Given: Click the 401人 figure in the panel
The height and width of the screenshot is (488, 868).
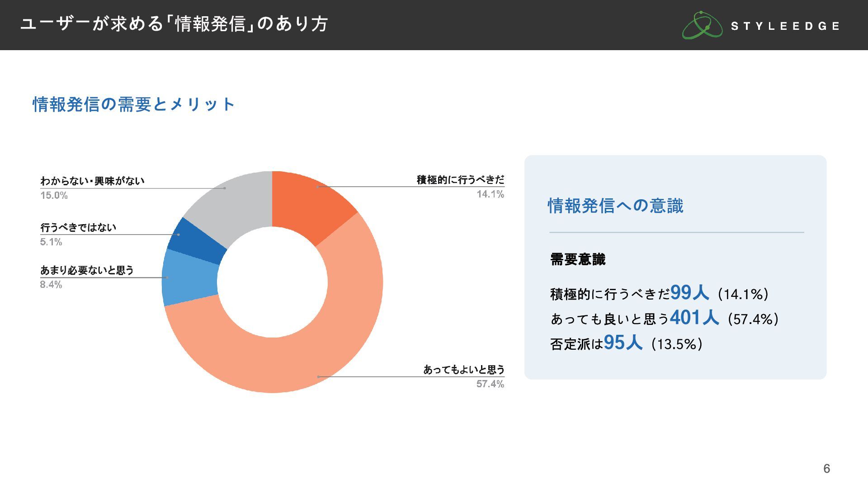Looking at the screenshot, I should tap(694, 318).
